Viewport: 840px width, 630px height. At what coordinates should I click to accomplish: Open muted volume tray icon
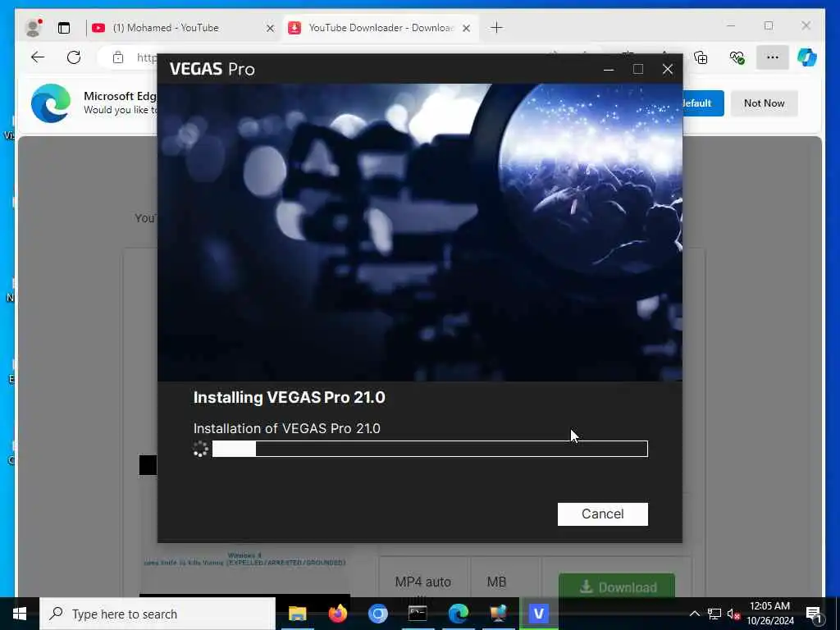point(733,614)
